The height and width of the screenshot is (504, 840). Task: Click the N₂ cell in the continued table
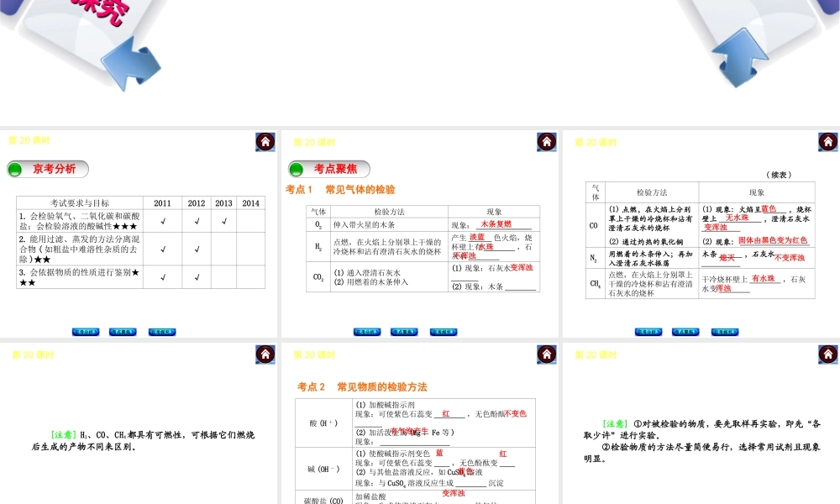click(x=594, y=258)
